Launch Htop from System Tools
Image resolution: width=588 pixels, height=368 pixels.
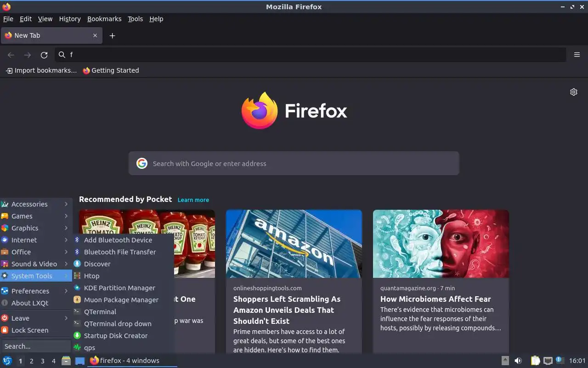[123, 276]
